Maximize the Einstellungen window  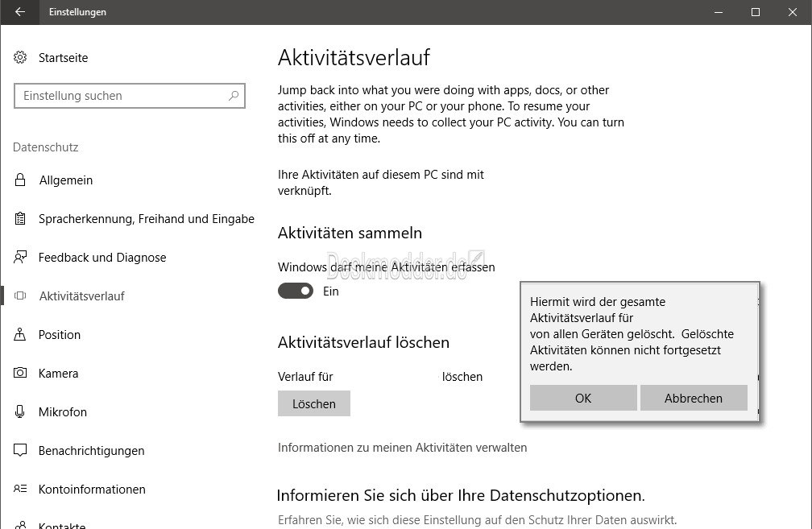pyautogui.click(x=756, y=12)
